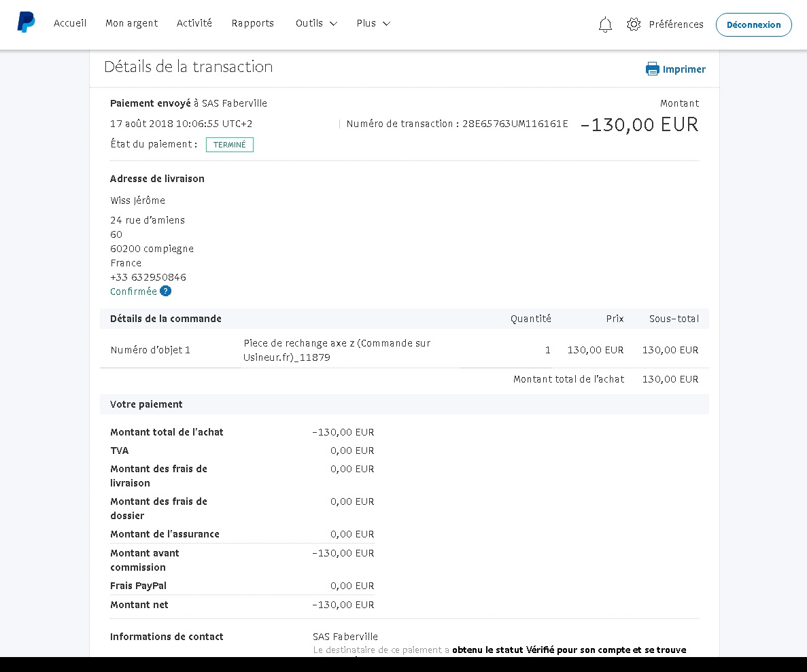Click the Montant de l'assurance value
Screen dimensions: 807x672
click(352, 534)
